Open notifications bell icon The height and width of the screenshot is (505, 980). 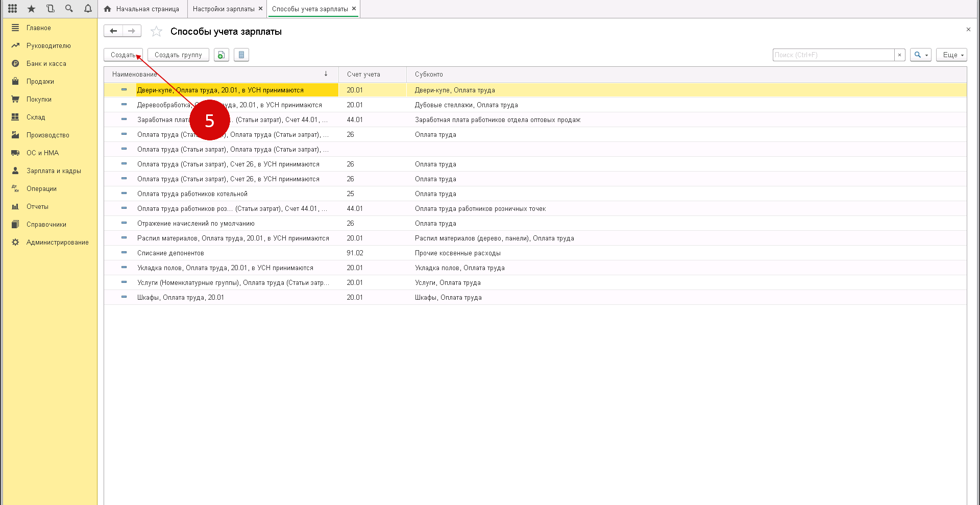[x=88, y=9]
